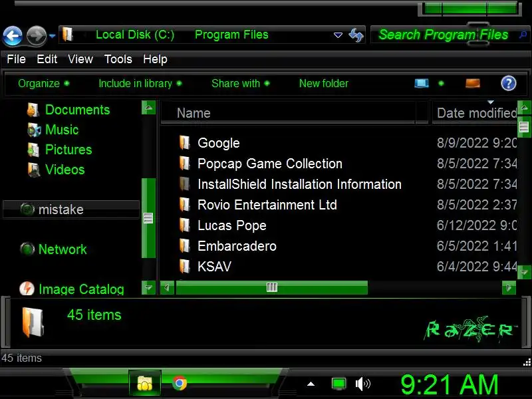Refresh the folder with the refresh icon
532x399 pixels.
pos(356,35)
